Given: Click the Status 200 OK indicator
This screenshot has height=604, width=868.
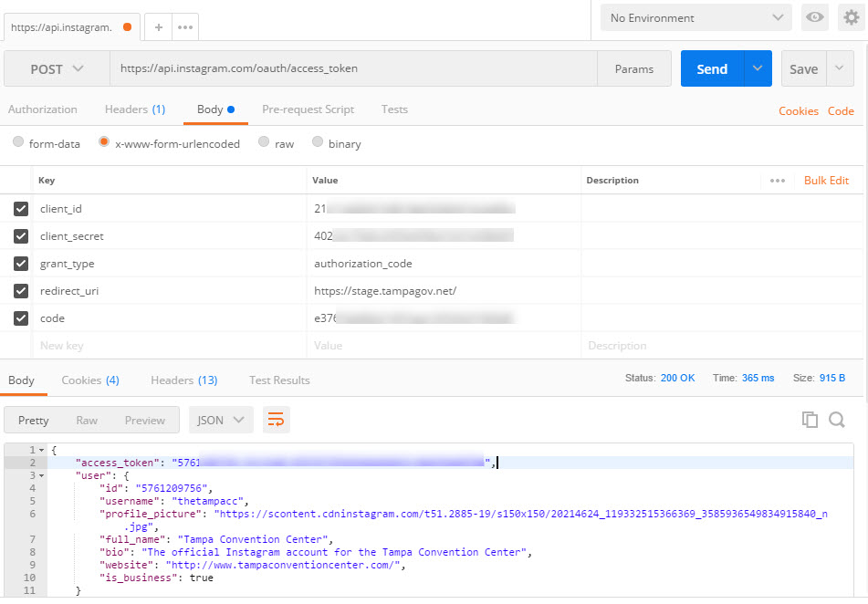Looking at the screenshot, I should (660, 378).
